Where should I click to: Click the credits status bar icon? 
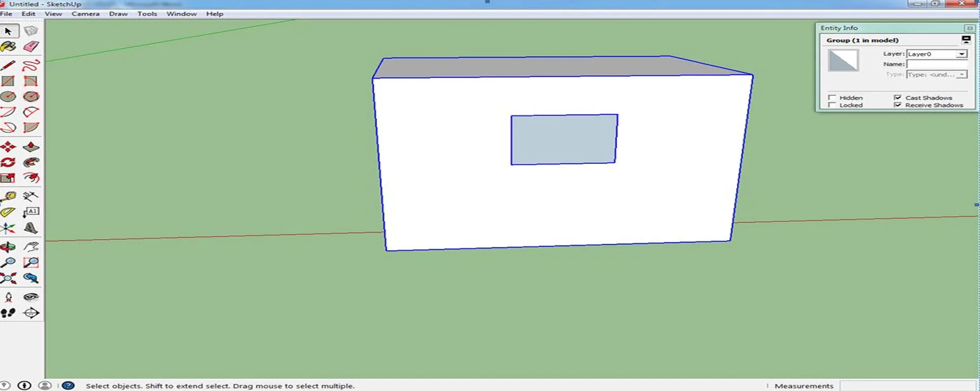click(24, 385)
